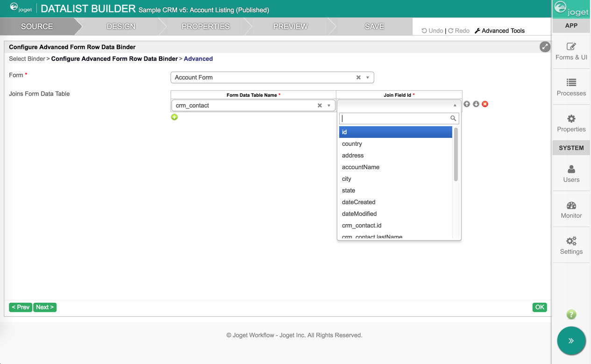Open the Form dropdown arrow
This screenshot has height=364, width=591.
click(x=368, y=78)
